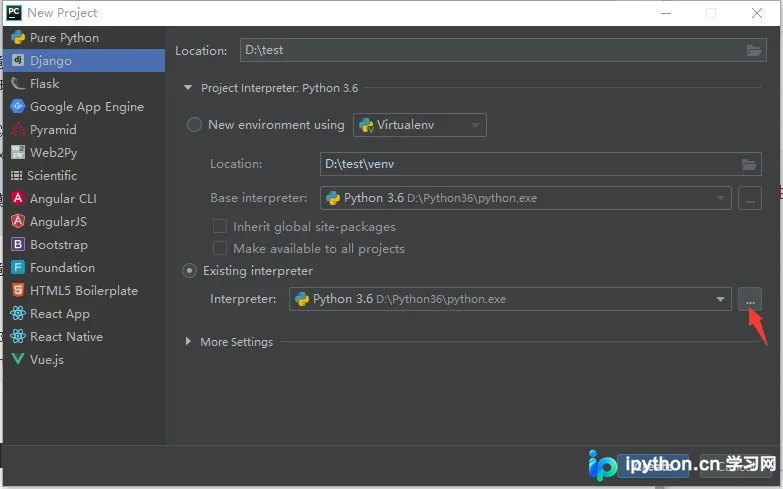Screen dimensions: 783x489
Task: Select Google App Engine project type
Action: coord(84,106)
